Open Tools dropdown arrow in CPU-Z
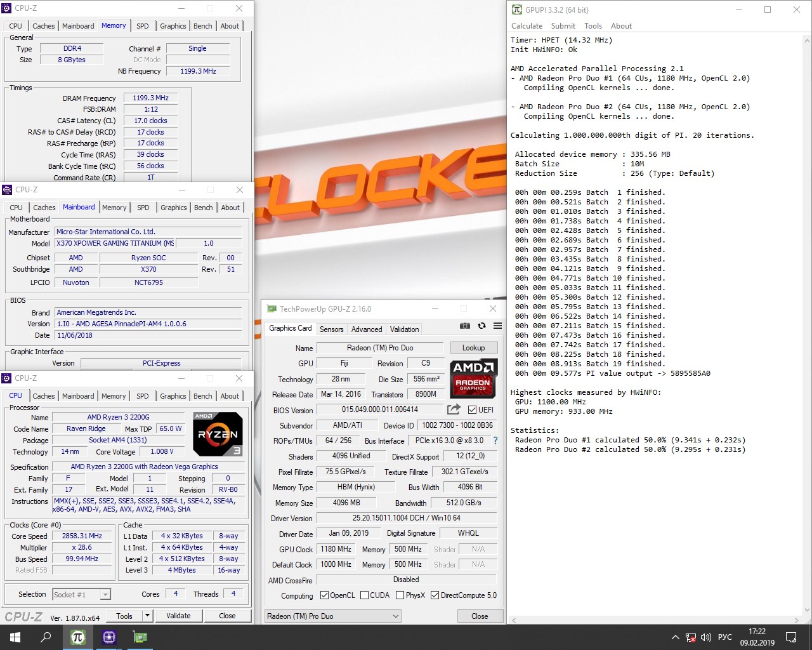This screenshot has height=650, width=812. click(x=147, y=616)
